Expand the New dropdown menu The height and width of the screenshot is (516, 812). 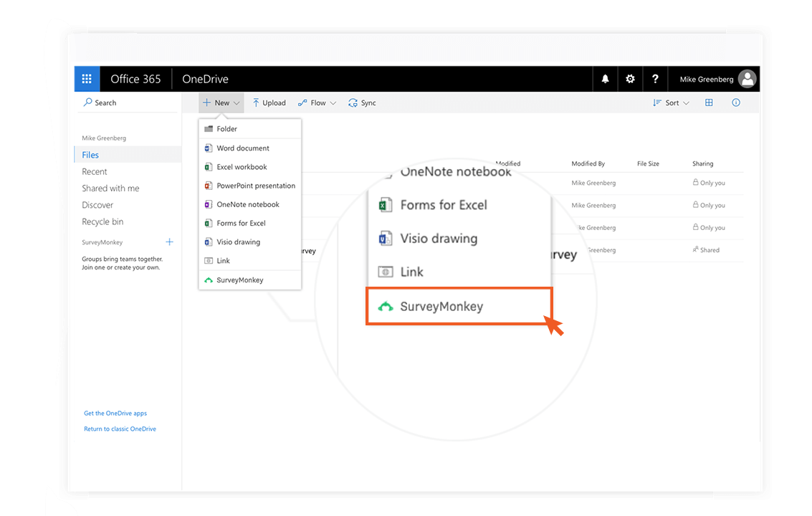pos(221,103)
